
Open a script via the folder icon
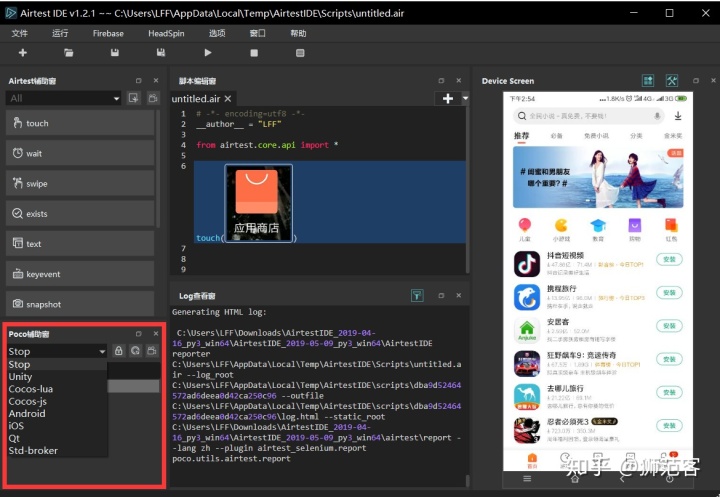click(x=68, y=53)
